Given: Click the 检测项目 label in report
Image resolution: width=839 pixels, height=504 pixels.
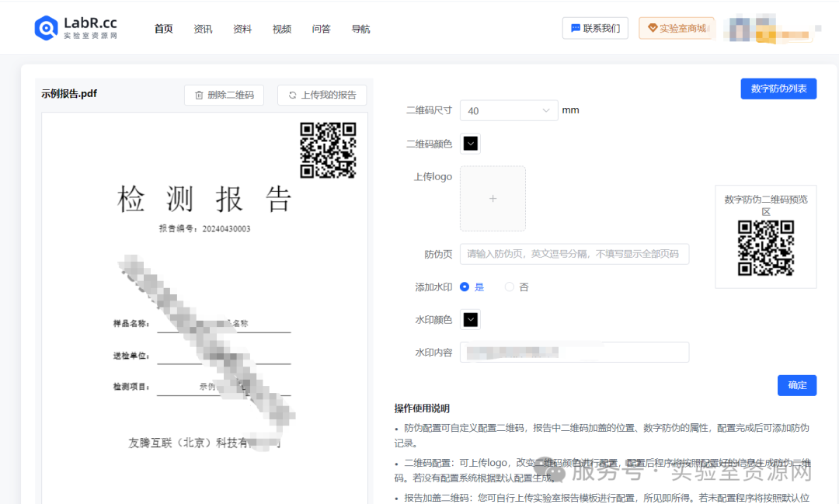Looking at the screenshot, I should coord(131,386).
